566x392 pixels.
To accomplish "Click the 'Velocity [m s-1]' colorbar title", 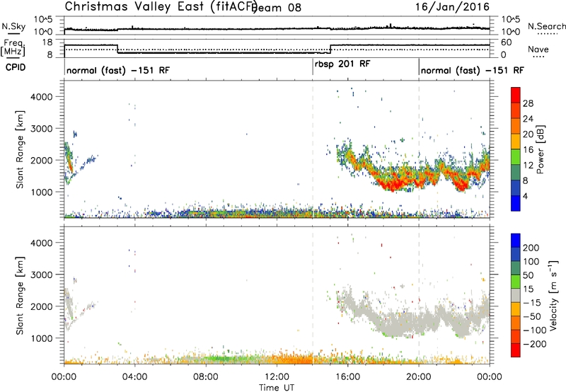I will (553, 295).
